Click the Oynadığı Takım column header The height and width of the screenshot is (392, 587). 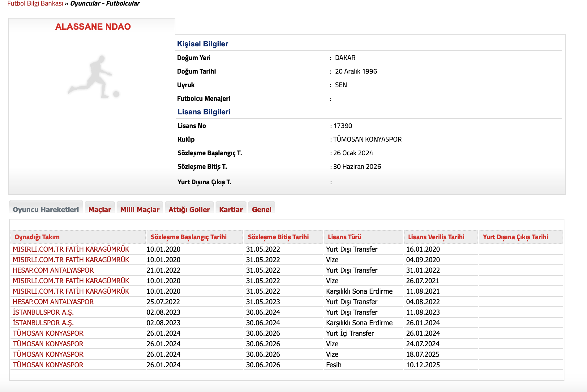(x=37, y=237)
